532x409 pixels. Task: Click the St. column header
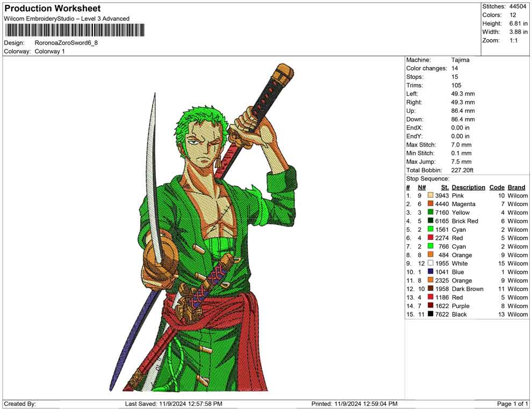coord(444,187)
